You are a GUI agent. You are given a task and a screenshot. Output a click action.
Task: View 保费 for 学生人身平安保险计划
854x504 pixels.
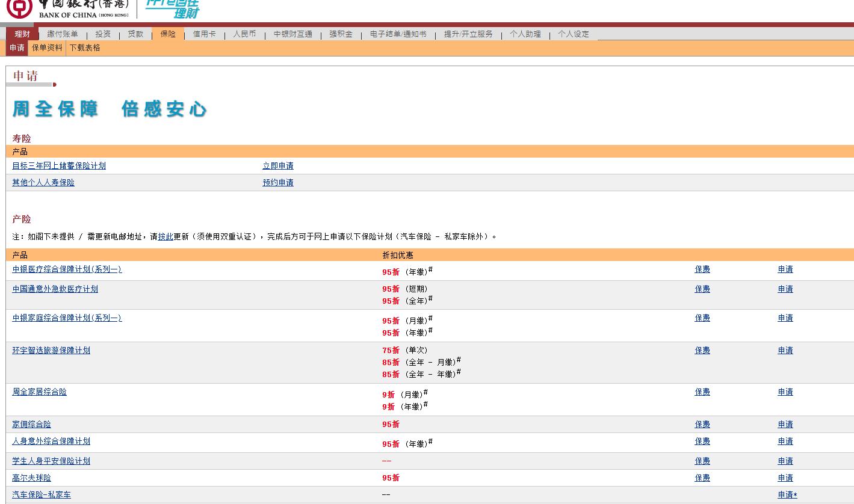click(702, 461)
